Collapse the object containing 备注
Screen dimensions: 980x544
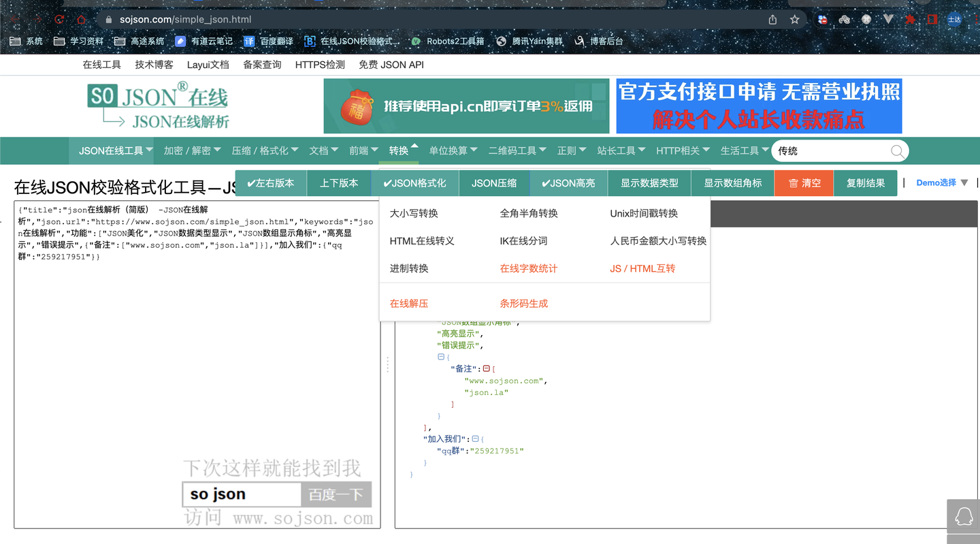(x=440, y=357)
